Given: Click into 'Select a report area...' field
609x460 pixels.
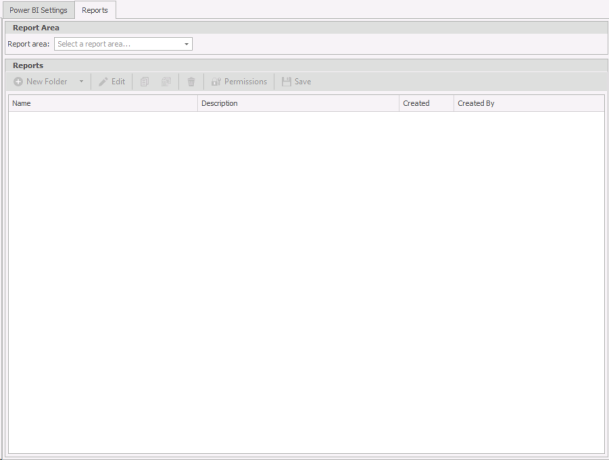Looking at the screenshot, I should [115, 44].
